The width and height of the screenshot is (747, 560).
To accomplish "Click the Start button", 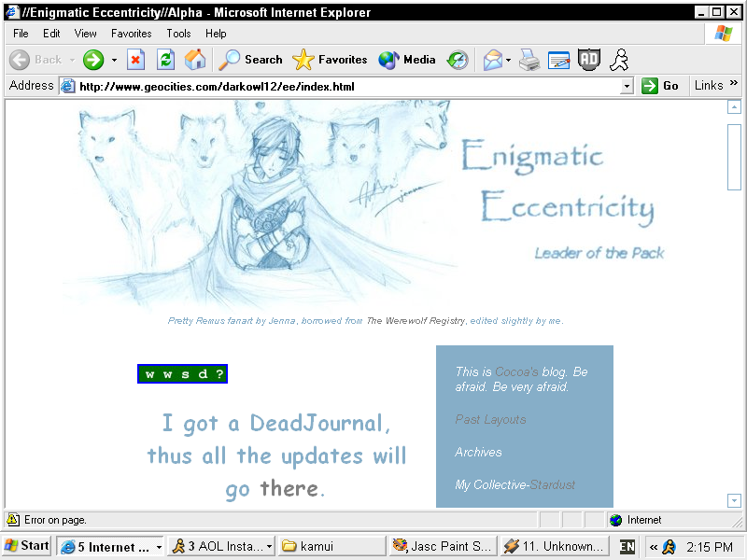I will [27, 546].
